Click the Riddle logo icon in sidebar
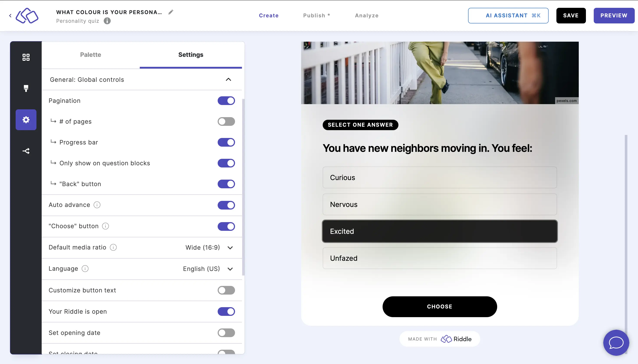 (x=27, y=15)
